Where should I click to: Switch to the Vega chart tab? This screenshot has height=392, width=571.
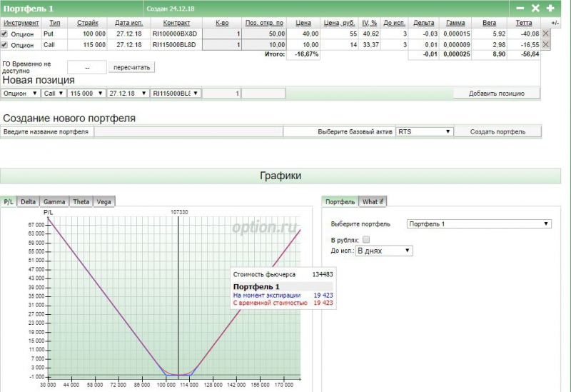point(103,201)
